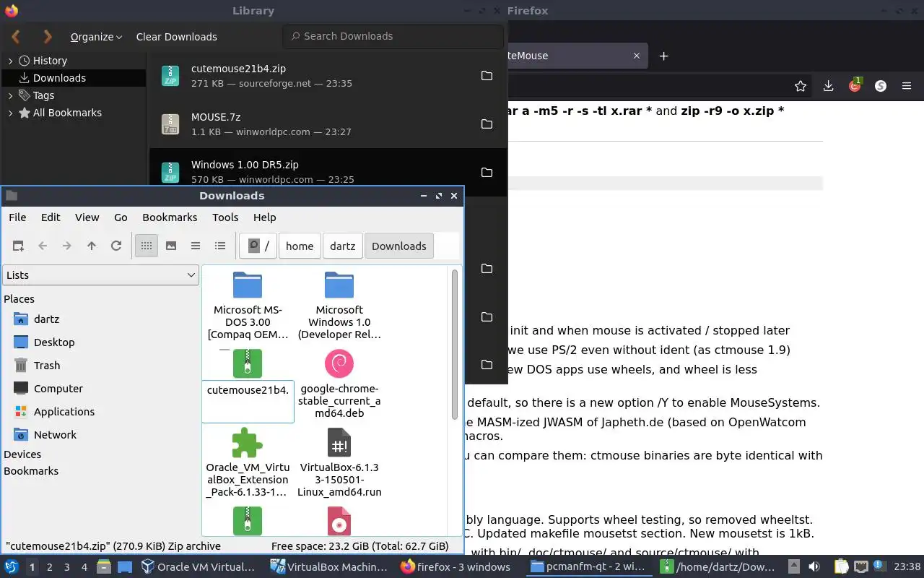Go to the parent folder with the up arrow
Viewport: 924px width, 578px height.
[92, 246]
